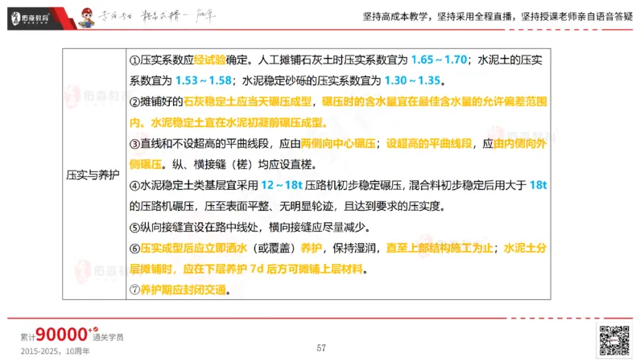
Task: Click the 通关学员 label in the footer
Action: pyautogui.click(x=108, y=337)
